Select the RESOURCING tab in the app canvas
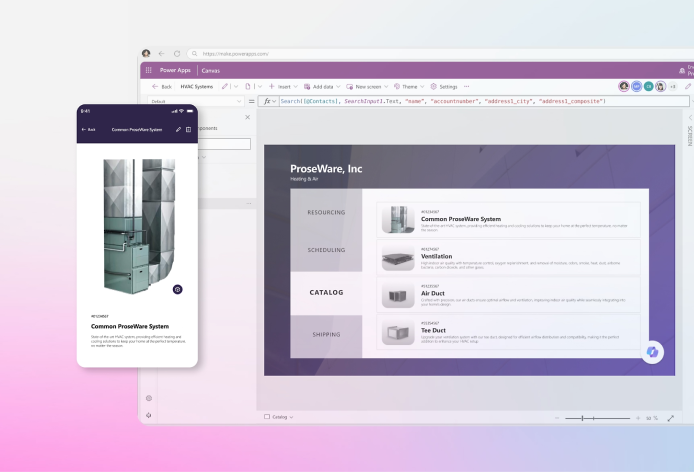The width and height of the screenshot is (694, 472). [326, 213]
